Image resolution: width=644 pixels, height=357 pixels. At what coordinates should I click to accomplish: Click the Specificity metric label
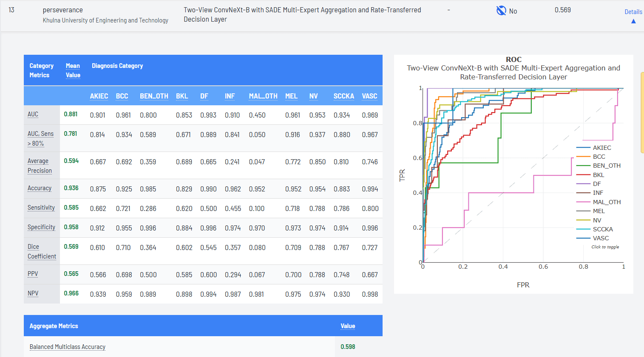[41, 227]
